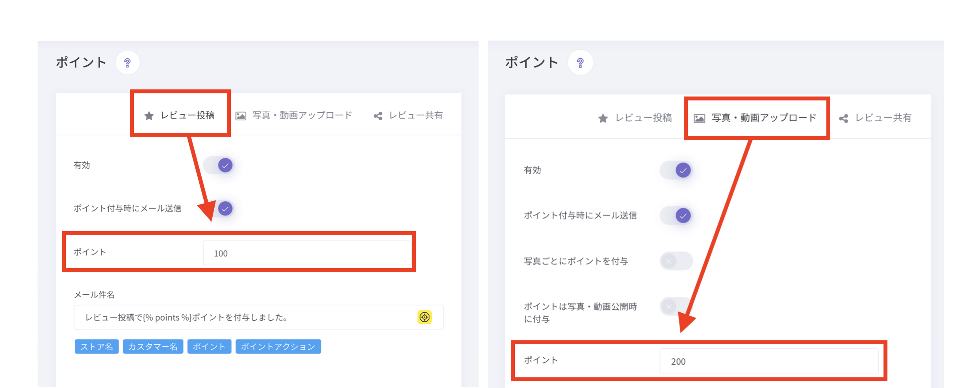Screen dimensions: 980x388
Task: Click the star icon of right レビュー投稿 tab
Action: 603,118
